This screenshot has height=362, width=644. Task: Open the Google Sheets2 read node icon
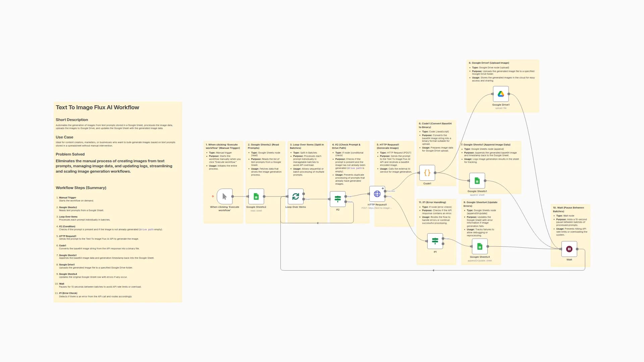tap(256, 196)
